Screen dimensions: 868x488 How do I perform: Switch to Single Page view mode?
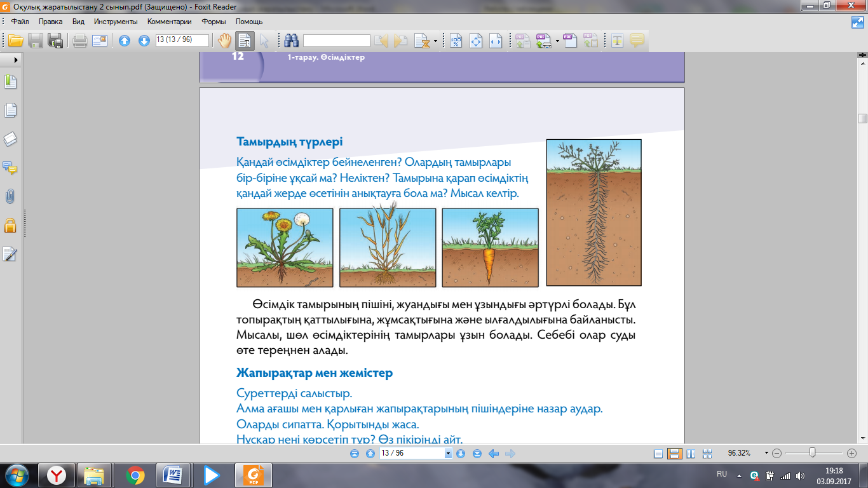[x=658, y=454]
